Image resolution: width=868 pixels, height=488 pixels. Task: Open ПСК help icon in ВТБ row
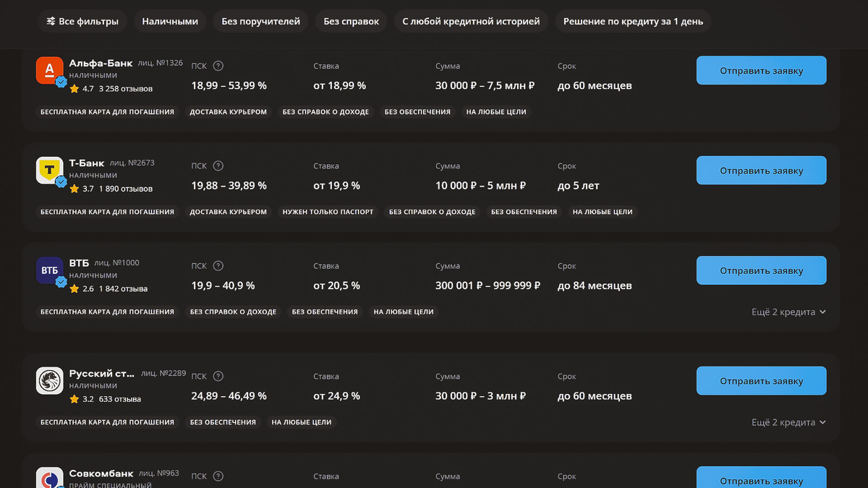pyautogui.click(x=218, y=266)
